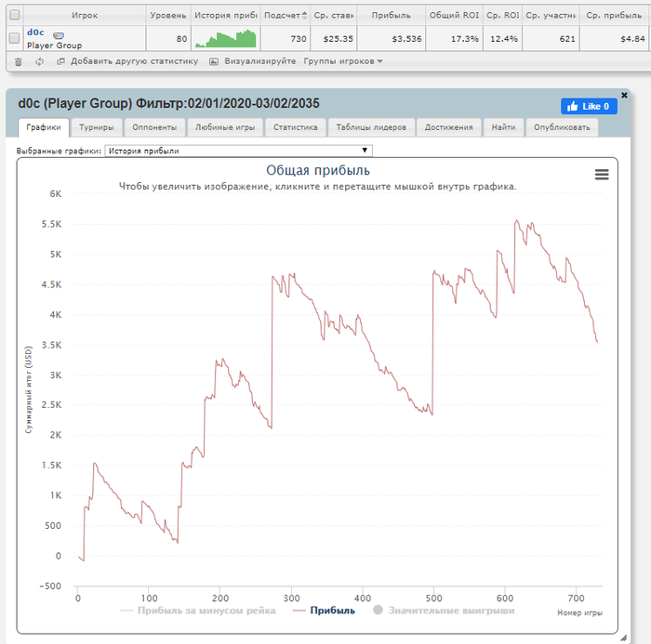651x644 pixels.
Task: Click the Визуализируйте button
Action: coord(259,61)
